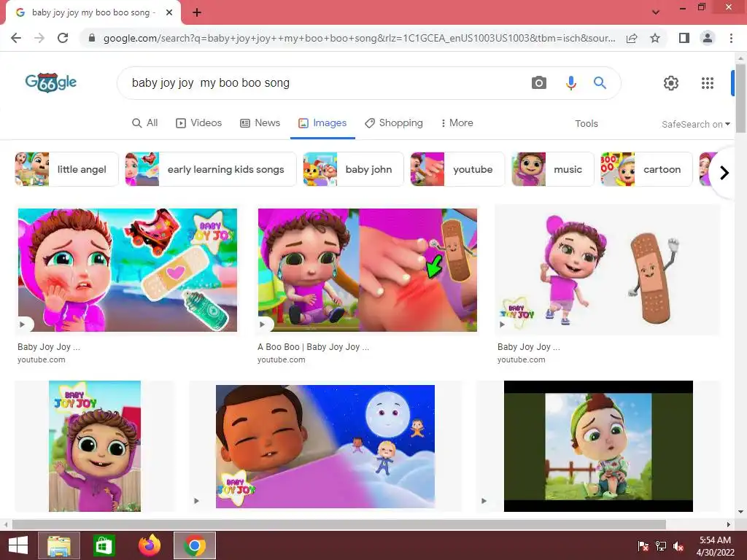Launch Firefox from the taskbar
This screenshot has width=747, height=560.
[x=149, y=545]
